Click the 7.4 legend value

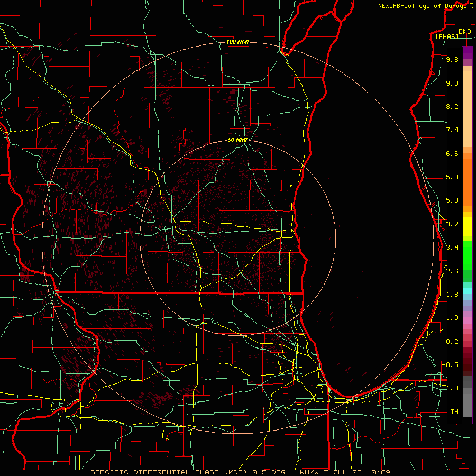(x=452, y=130)
